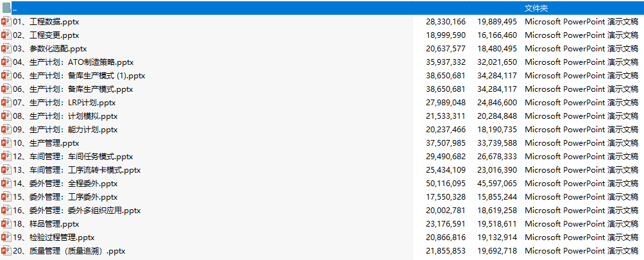Click the PowerPoint icon for 01、工程数据.pptx
Screen dimensions: 644x260
pyautogui.click(x=6, y=21)
